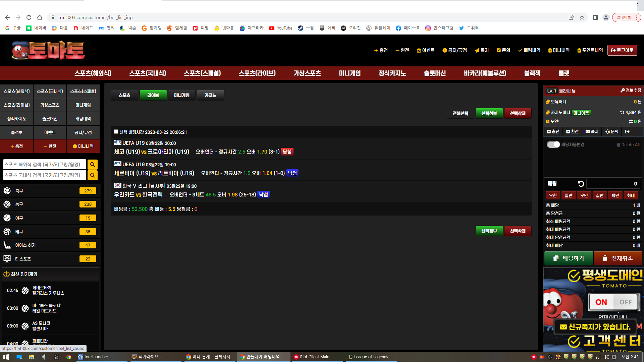The image size is (644, 362).
Task: Toggle the ON/OFF switch in the banner
Action: coord(614,302)
